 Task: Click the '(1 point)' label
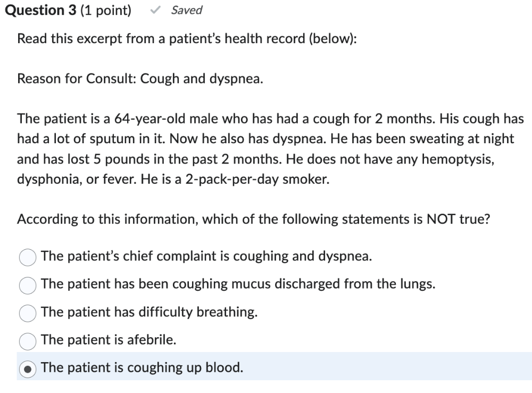click(105, 11)
